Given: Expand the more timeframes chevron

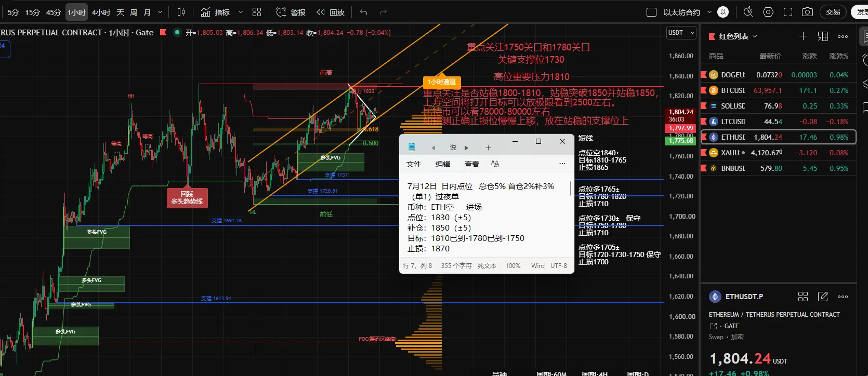Looking at the screenshot, I should pyautogui.click(x=160, y=12).
